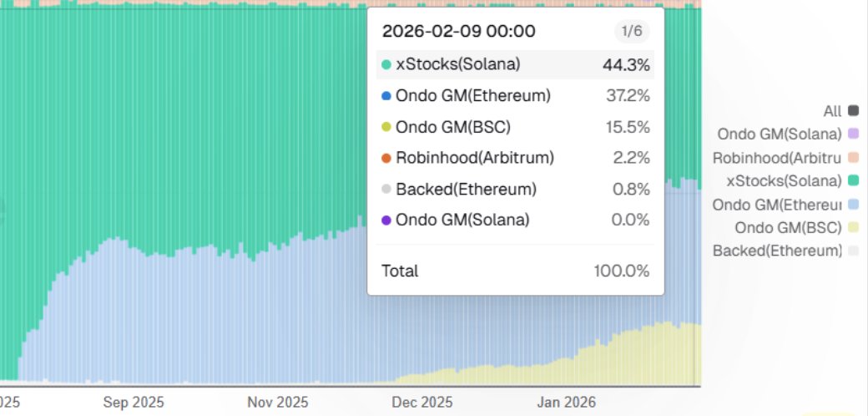
Task: Click the green dot beside xStocks(Solana) in tooltip
Action: (x=386, y=64)
